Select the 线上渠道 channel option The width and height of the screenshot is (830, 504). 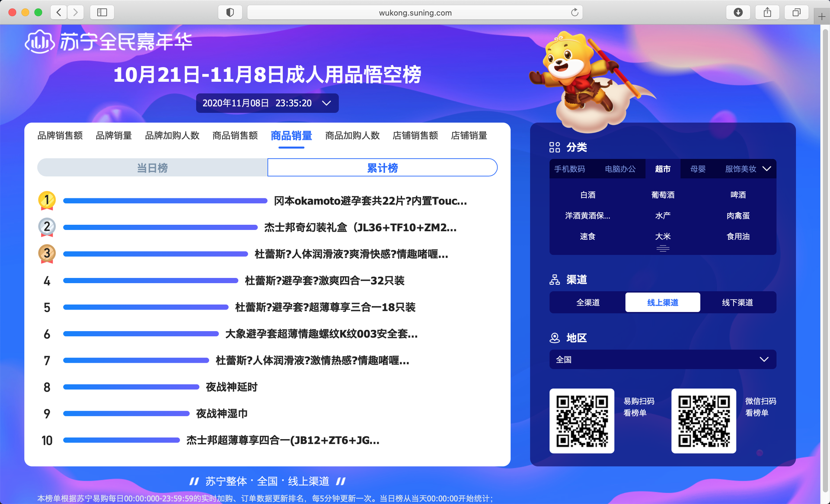663,302
